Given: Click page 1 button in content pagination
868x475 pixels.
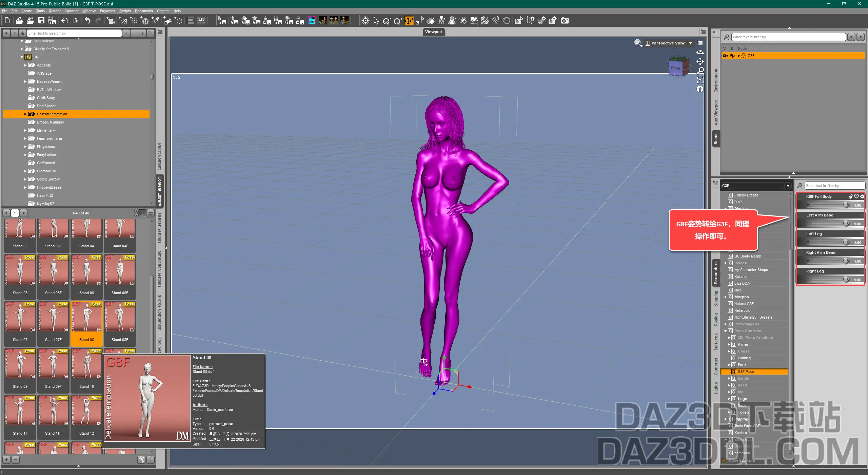Looking at the screenshot, I should [x=15, y=213].
